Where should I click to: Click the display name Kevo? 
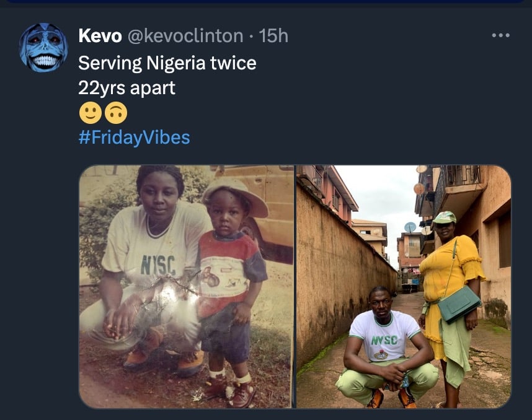pos(100,36)
